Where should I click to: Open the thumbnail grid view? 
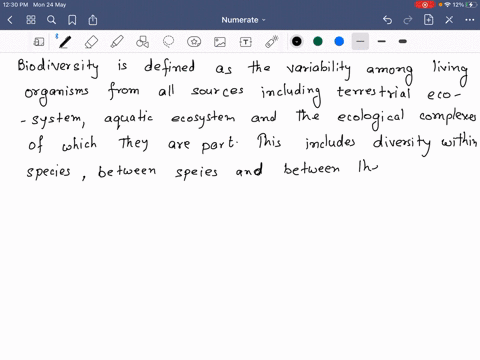coord(31,20)
